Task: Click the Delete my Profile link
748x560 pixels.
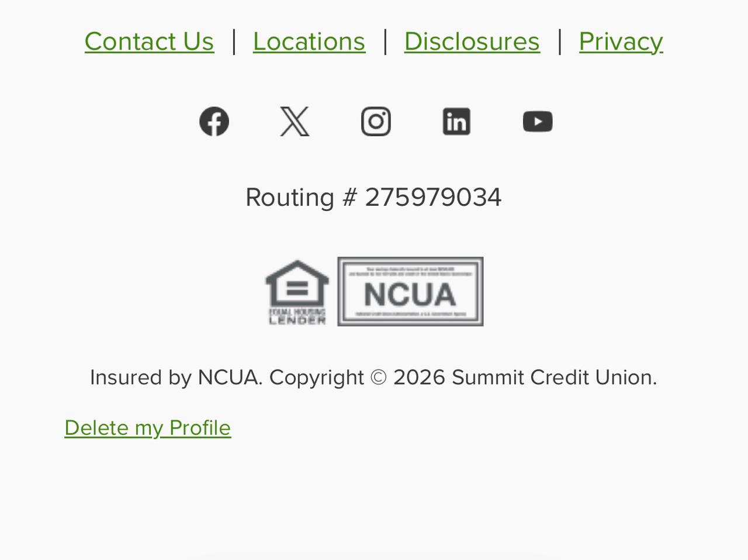Action: pyautogui.click(x=148, y=428)
